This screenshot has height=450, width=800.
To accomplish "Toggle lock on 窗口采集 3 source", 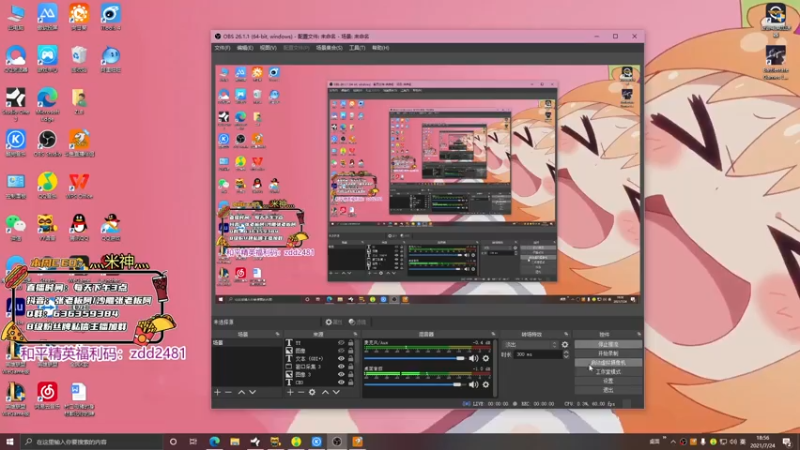I will [x=351, y=366].
